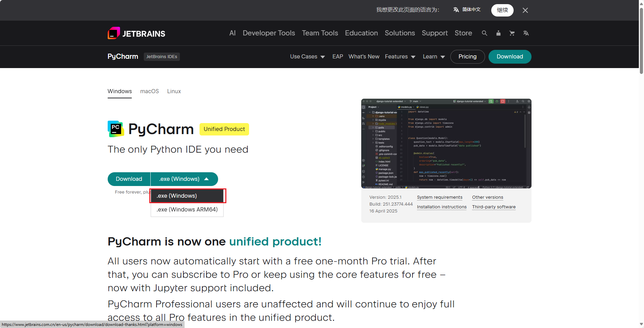
Task: Click the Pricing button
Action: [468, 57]
